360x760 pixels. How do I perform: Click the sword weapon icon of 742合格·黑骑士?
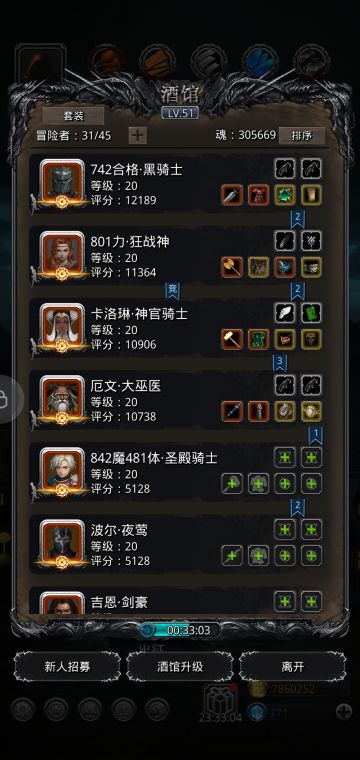click(x=232, y=195)
